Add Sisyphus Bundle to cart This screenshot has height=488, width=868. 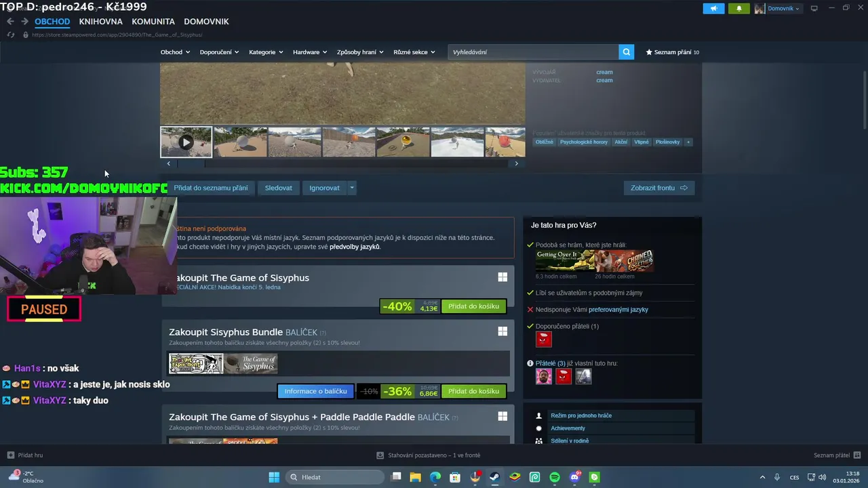coord(473,391)
